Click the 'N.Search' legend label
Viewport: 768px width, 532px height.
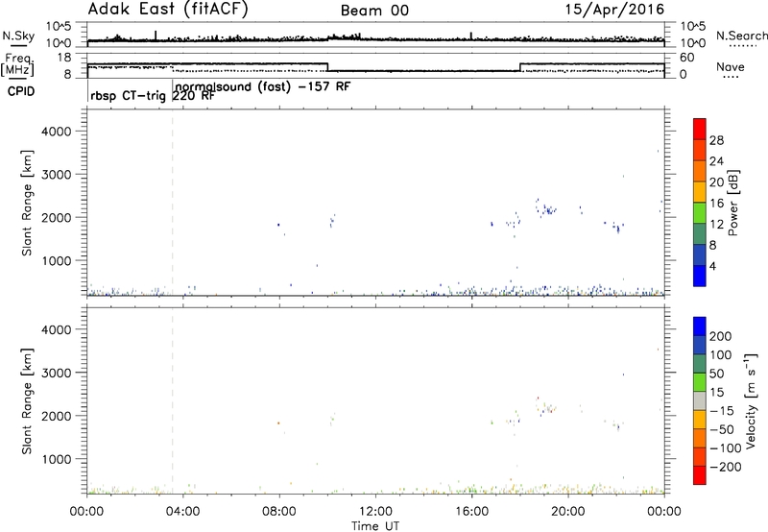(x=741, y=36)
